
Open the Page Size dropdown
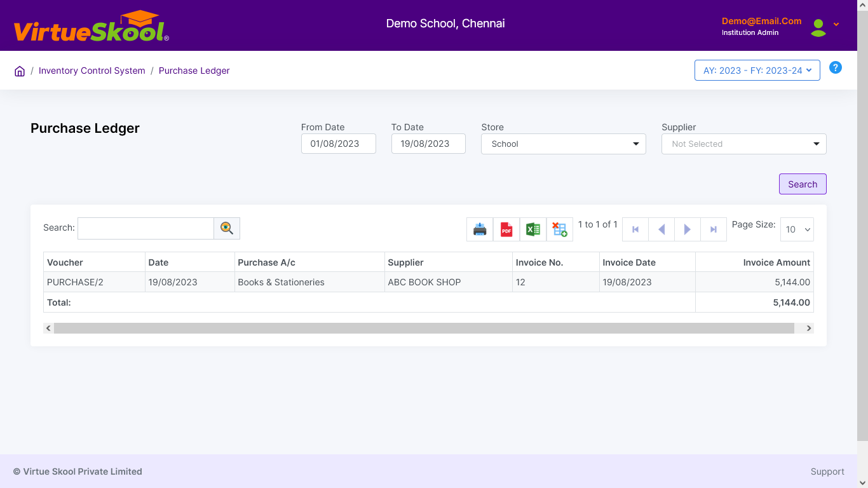[797, 229]
